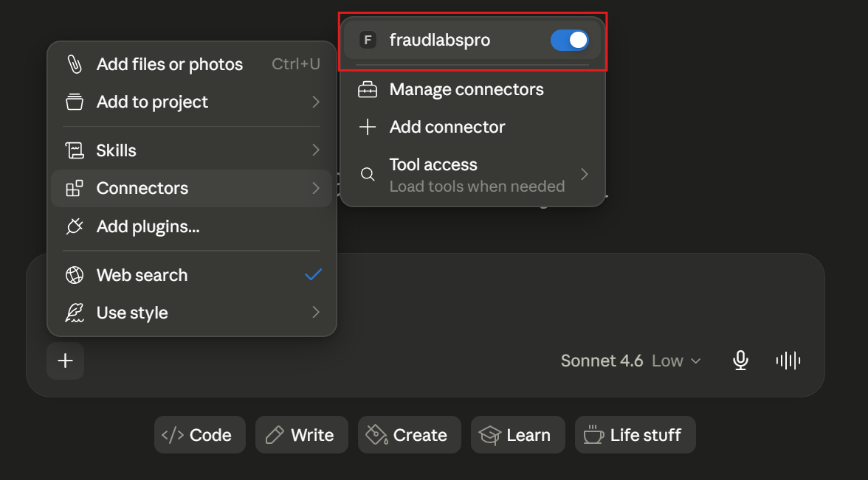Uncheck the Web search blue checkmark
Screen dimensions: 868x480
coord(313,274)
